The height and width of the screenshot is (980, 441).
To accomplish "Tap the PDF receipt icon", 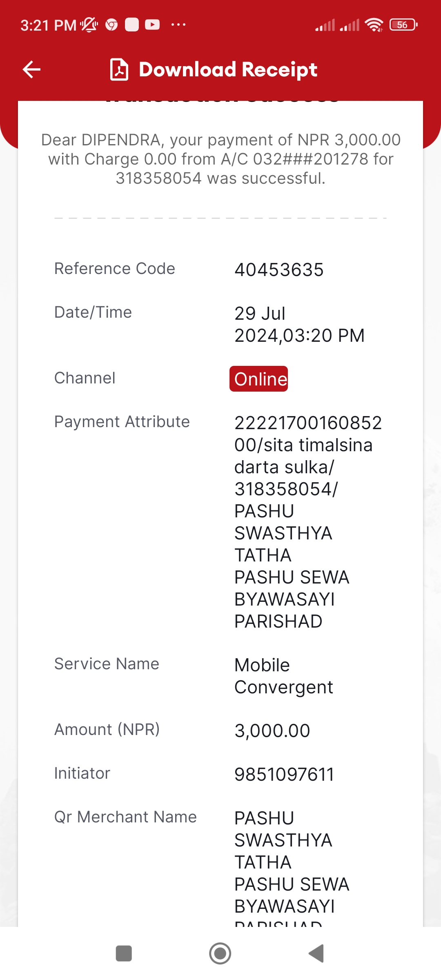I will [119, 69].
